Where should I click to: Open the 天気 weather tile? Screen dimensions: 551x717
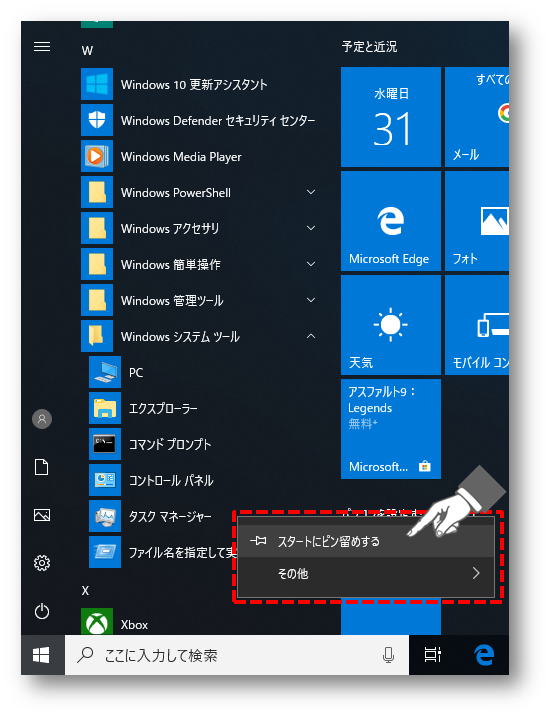pos(391,325)
